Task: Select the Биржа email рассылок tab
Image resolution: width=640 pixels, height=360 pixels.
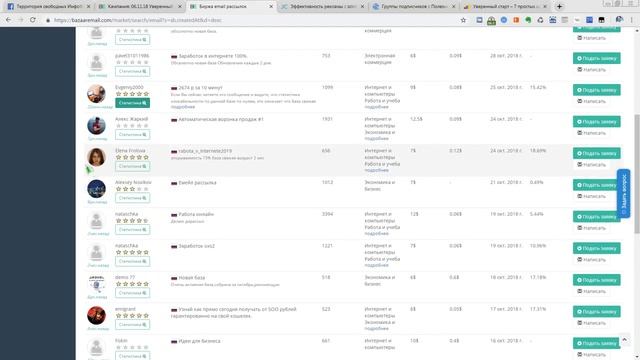Action: (230, 7)
